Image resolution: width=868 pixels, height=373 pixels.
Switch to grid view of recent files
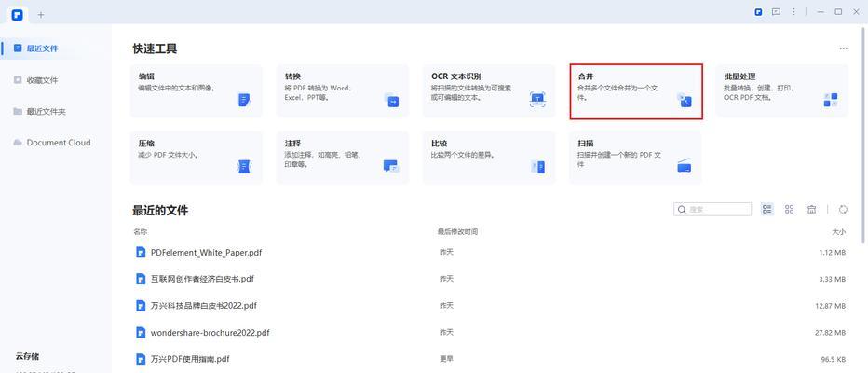click(790, 209)
